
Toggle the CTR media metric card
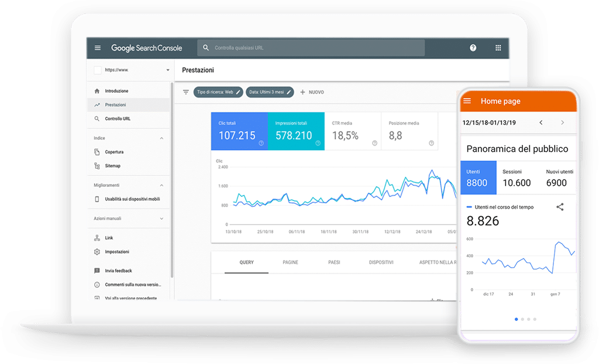(x=353, y=131)
